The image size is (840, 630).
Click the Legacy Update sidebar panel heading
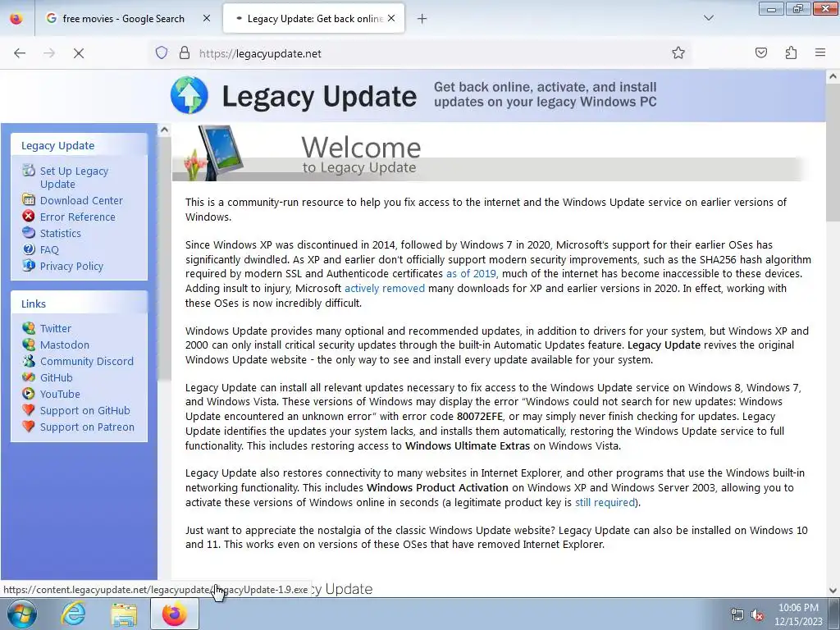(x=58, y=146)
